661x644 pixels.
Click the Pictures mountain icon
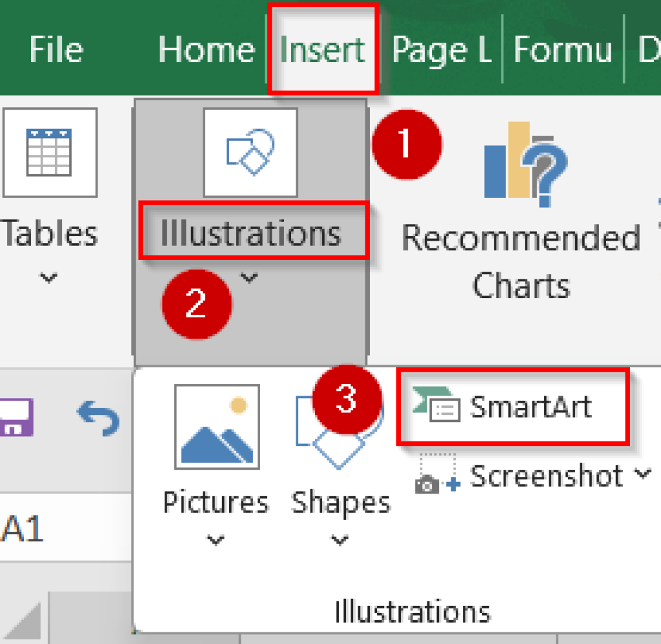point(217,427)
